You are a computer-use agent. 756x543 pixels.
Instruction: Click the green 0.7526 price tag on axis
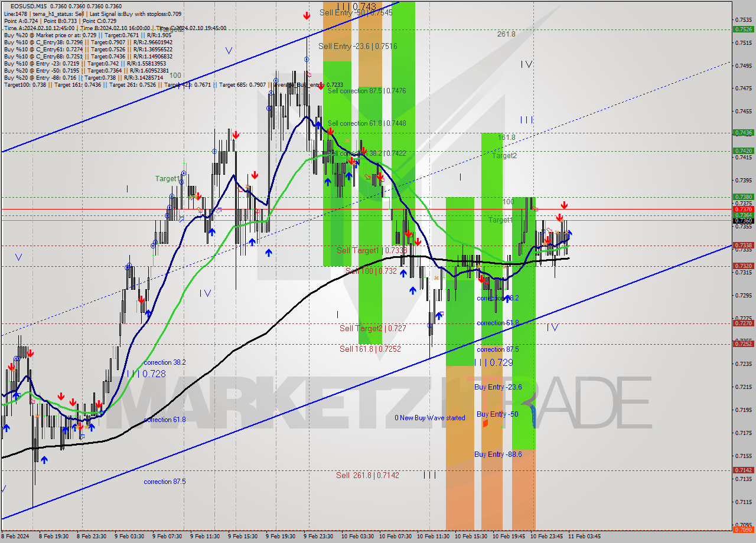click(743, 29)
